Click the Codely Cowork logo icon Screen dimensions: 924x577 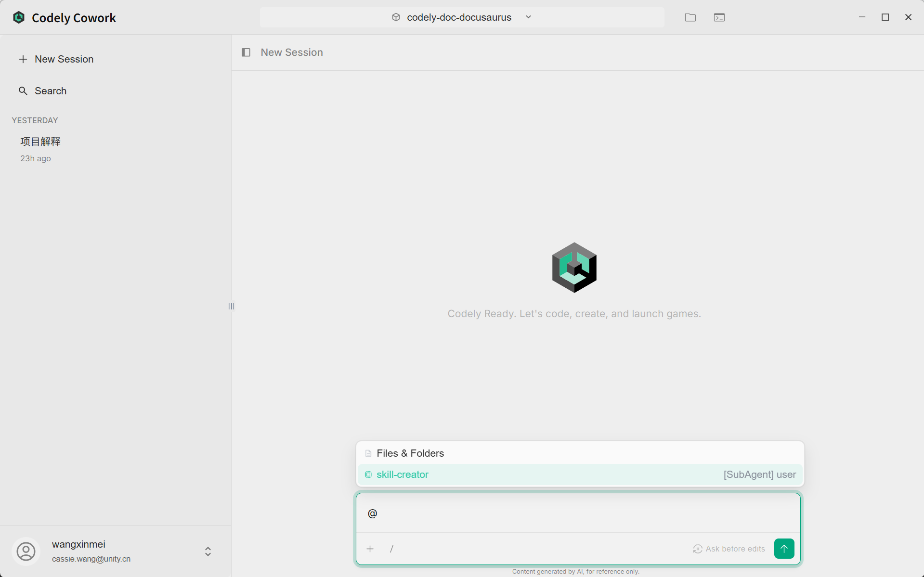19,18
